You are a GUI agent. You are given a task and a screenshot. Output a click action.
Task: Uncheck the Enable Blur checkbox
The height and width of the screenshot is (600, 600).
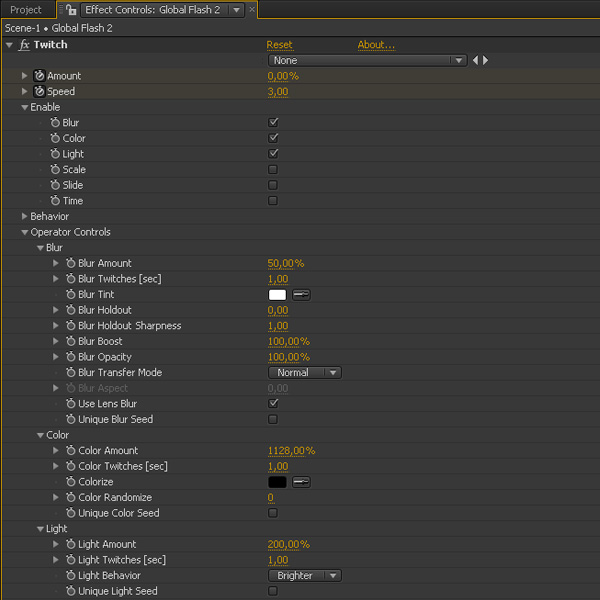(273, 122)
